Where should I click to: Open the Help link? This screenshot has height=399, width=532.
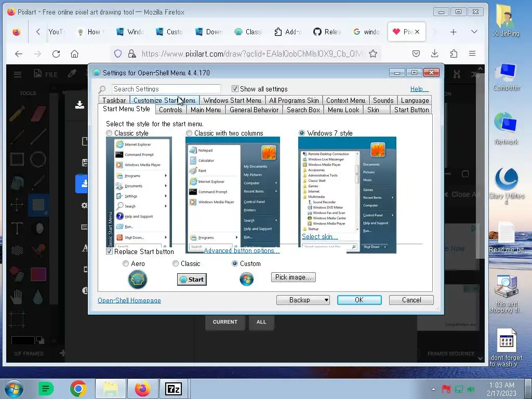pos(419,89)
